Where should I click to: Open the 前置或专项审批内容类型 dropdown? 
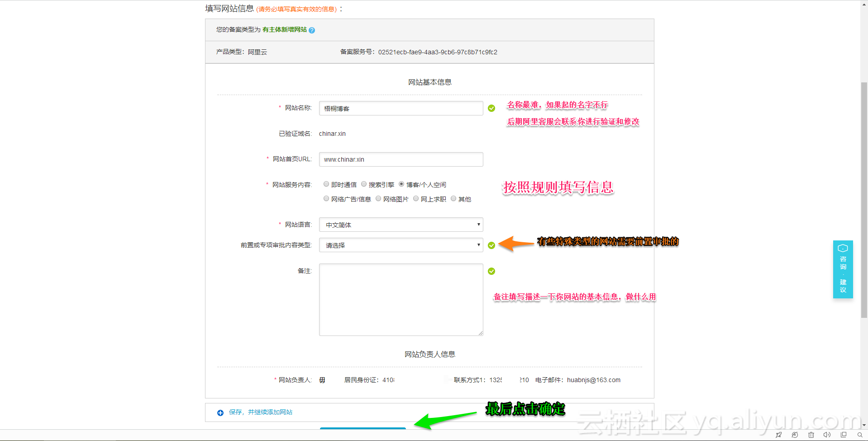click(401, 245)
